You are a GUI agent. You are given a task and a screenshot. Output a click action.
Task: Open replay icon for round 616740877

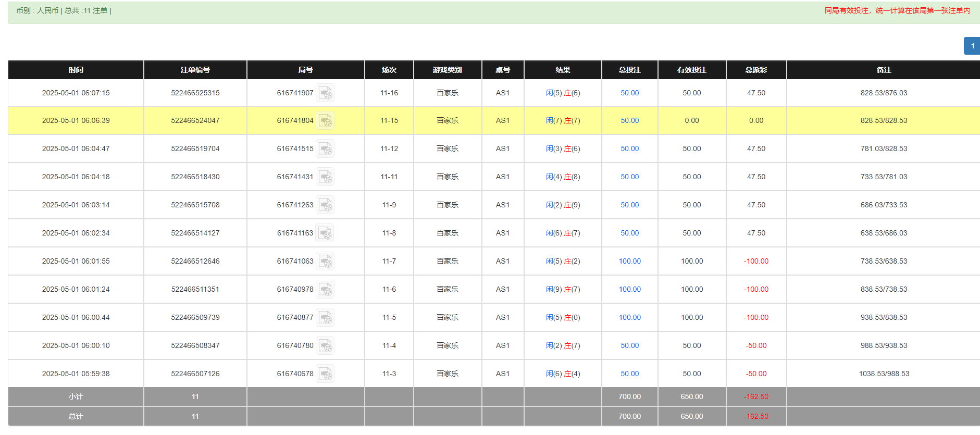pos(326,318)
